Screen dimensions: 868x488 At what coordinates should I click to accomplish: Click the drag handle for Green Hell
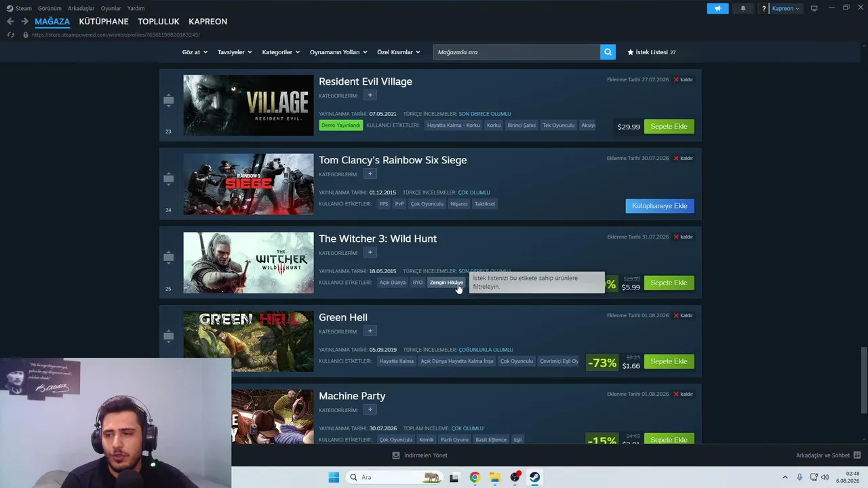[x=168, y=337]
